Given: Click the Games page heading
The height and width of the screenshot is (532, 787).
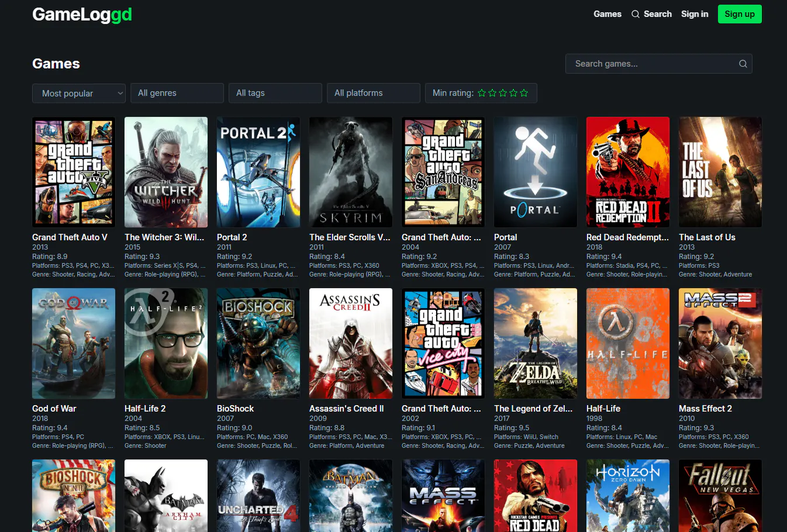Looking at the screenshot, I should pos(56,64).
